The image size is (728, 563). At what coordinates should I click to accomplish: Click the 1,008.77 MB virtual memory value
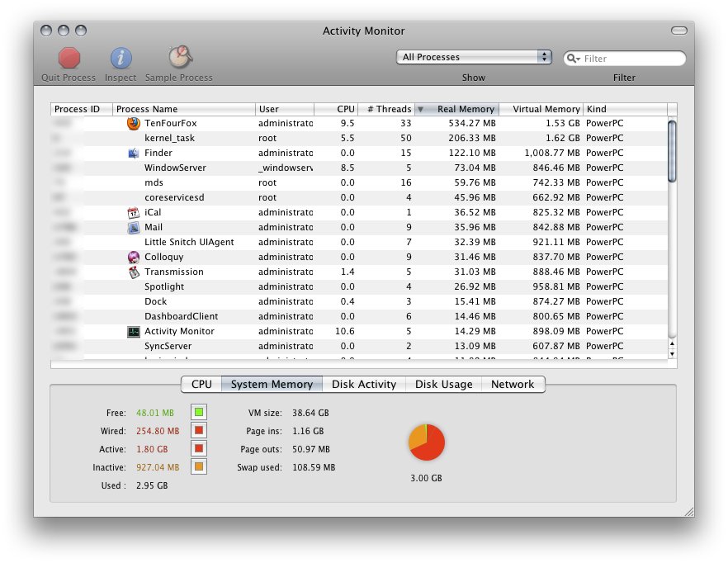point(552,154)
